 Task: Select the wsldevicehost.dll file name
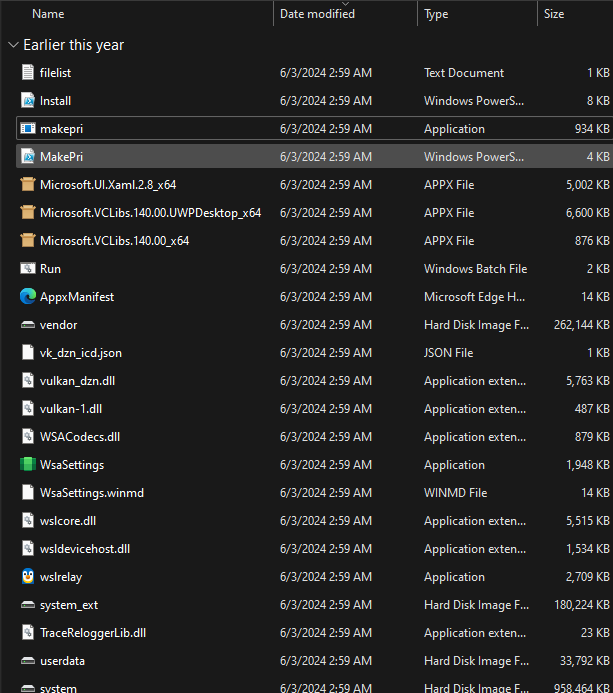(85, 549)
